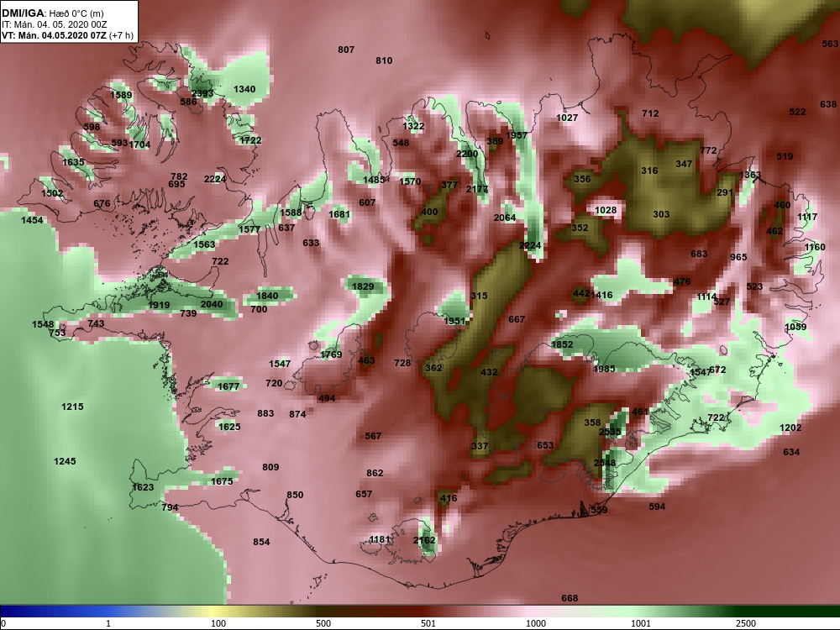Select the 1677 map value
The width and height of the screenshot is (840, 630).
[x=228, y=386]
